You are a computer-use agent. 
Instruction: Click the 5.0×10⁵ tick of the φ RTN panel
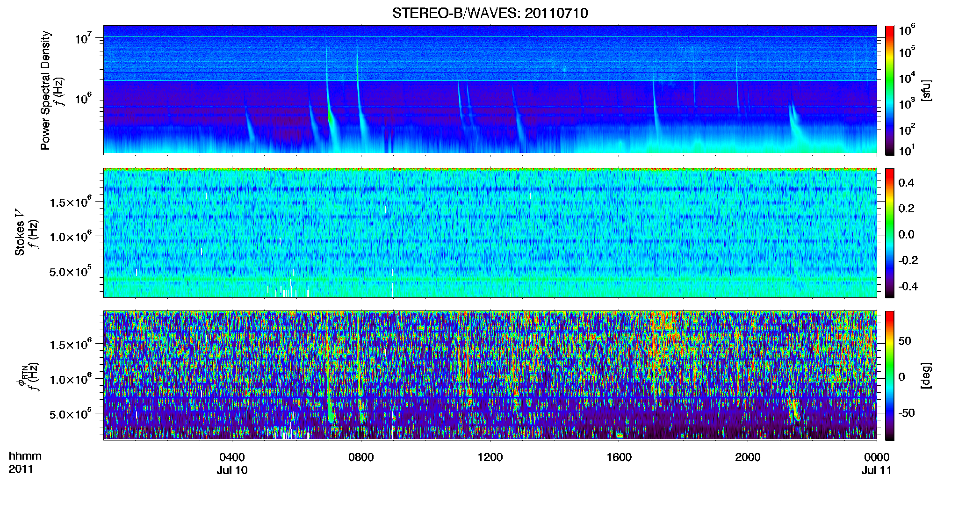click(x=71, y=414)
